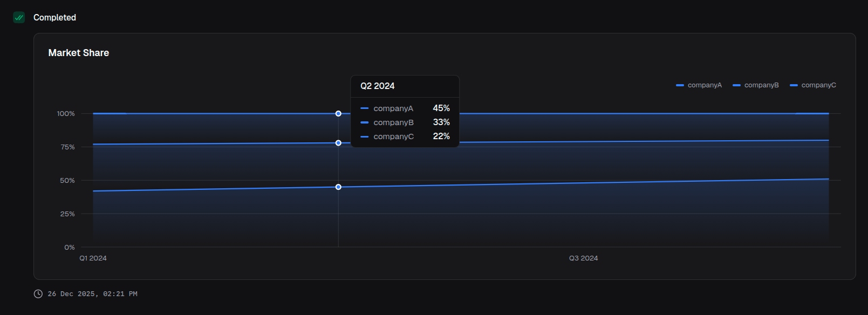This screenshot has width=868, height=315.
Task: Click the green Completed checkmark icon
Action: [x=19, y=18]
